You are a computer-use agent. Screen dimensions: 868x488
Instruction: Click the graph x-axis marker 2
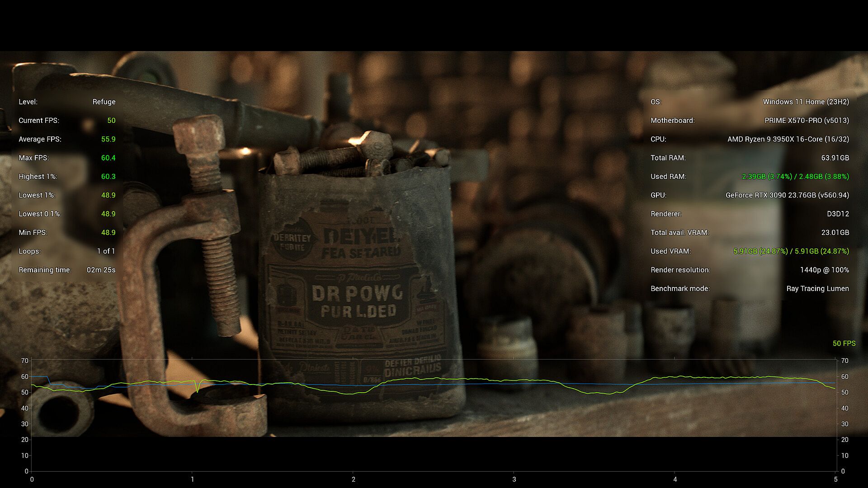click(x=354, y=479)
